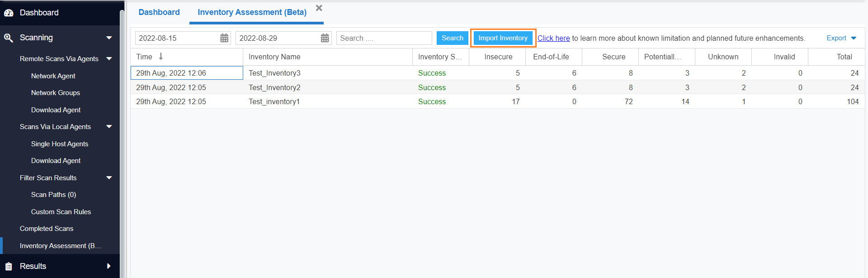Open the end date calendar picker

[325, 38]
